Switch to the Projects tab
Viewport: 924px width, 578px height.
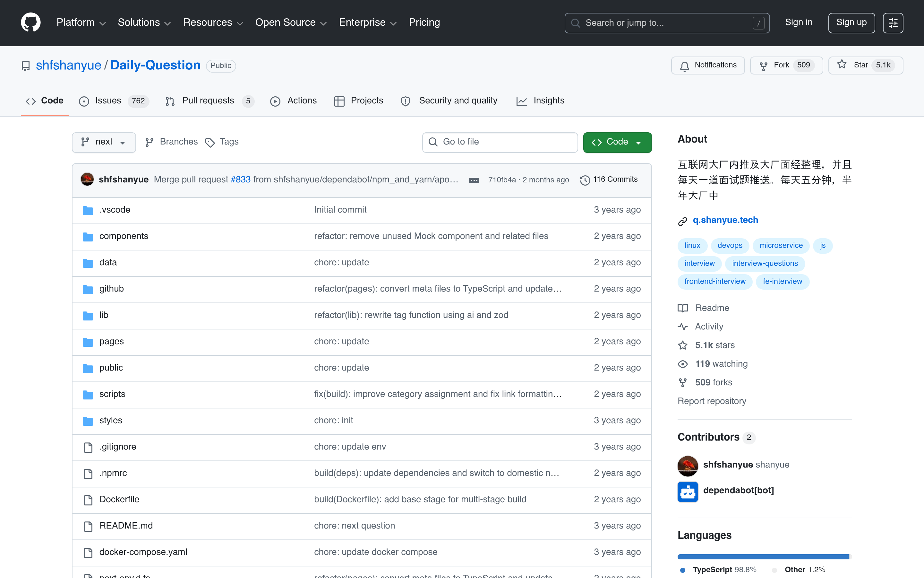pos(358,101)
